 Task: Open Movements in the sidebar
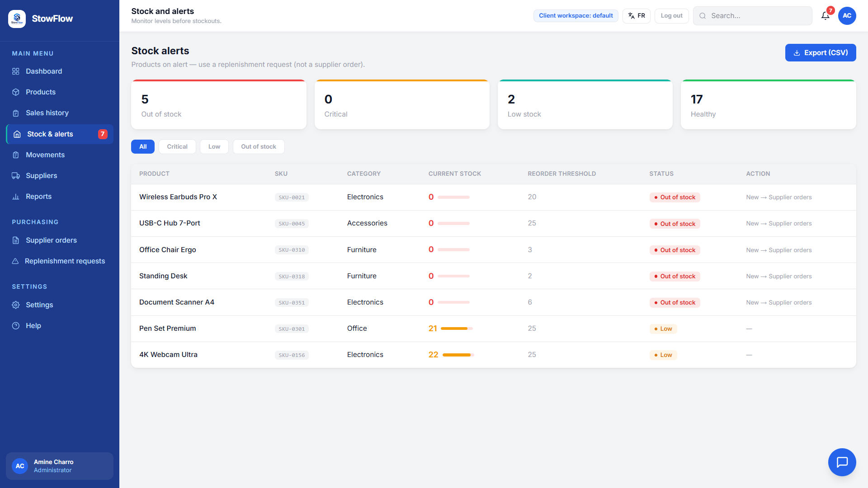(60, 155)
